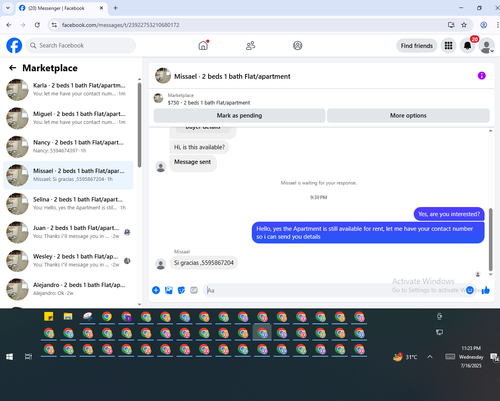Send a thumbs-up like
The width and height of the screenshot is (500, 401).
click(486, 290)
